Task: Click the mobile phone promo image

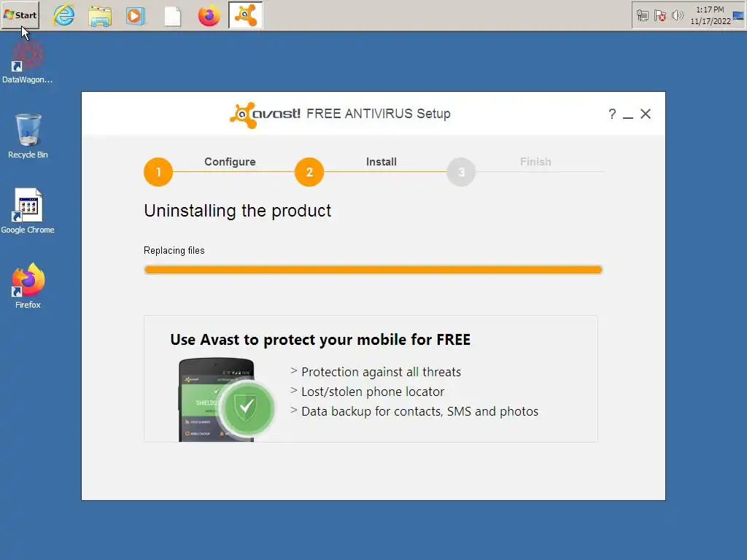Action: (216, 400)
